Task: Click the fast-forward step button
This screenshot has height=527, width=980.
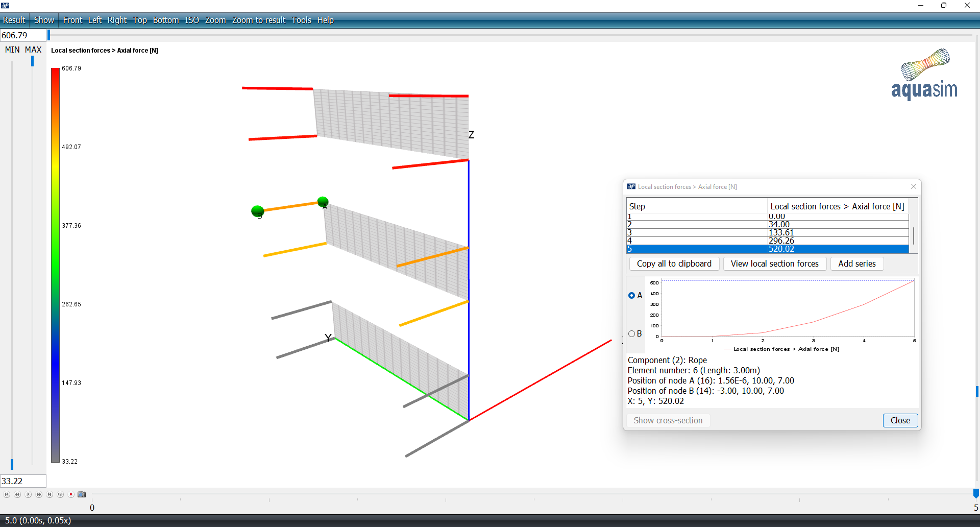Action: tap(39, 494)
